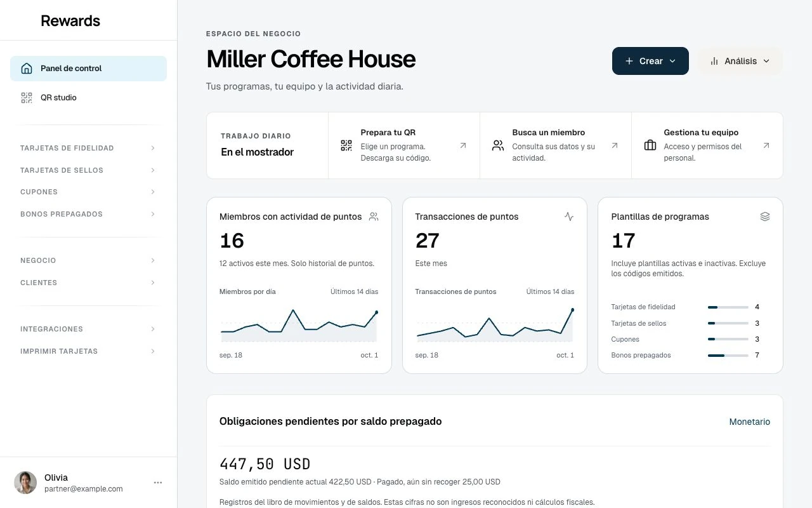Image resolution: width=812 pixels, height=508 pixels.
Task: Expand the Cupones sidebar section
Action: (88, 192)
